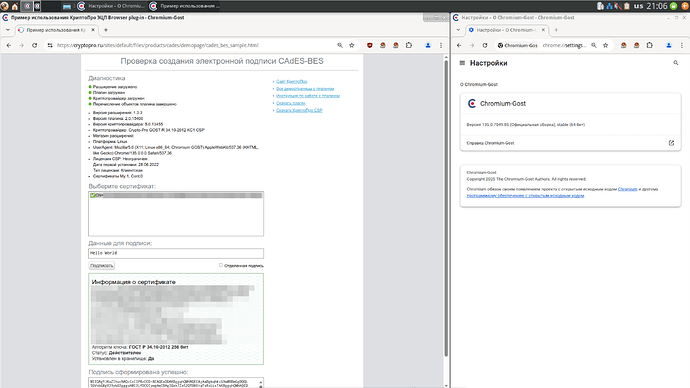This screenshot has height=388, width=690.
Task: Close the Настройки settings tab
Action: 543,30
